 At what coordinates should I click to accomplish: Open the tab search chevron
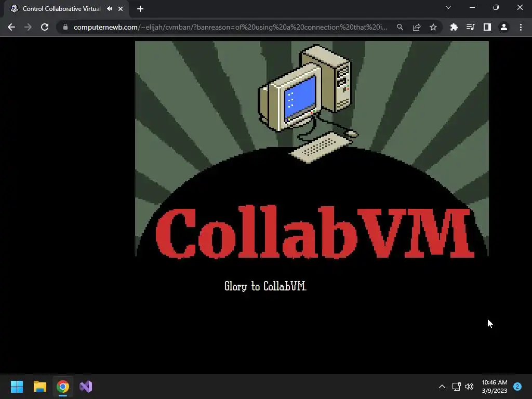click(448, 7)
